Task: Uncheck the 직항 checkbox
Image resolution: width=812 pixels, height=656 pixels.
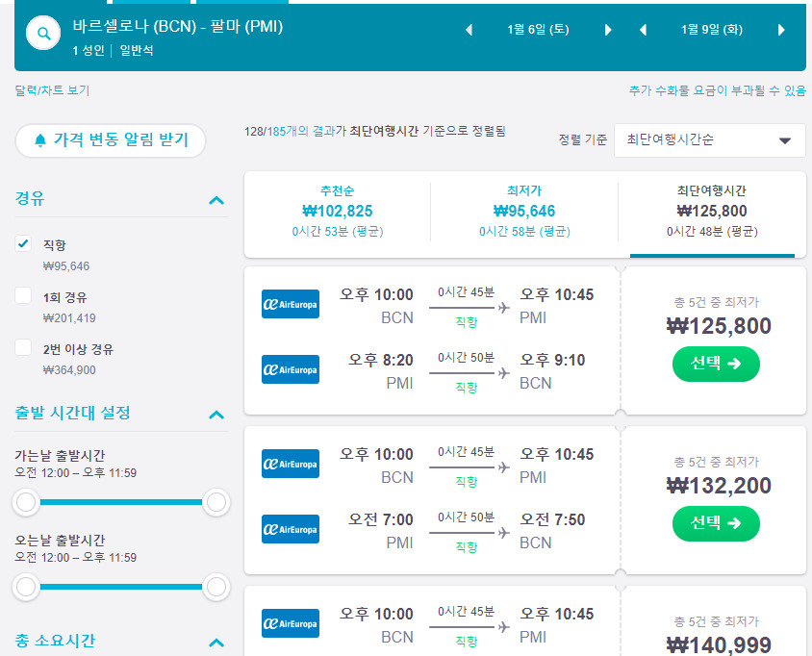Action: [23, 243]
